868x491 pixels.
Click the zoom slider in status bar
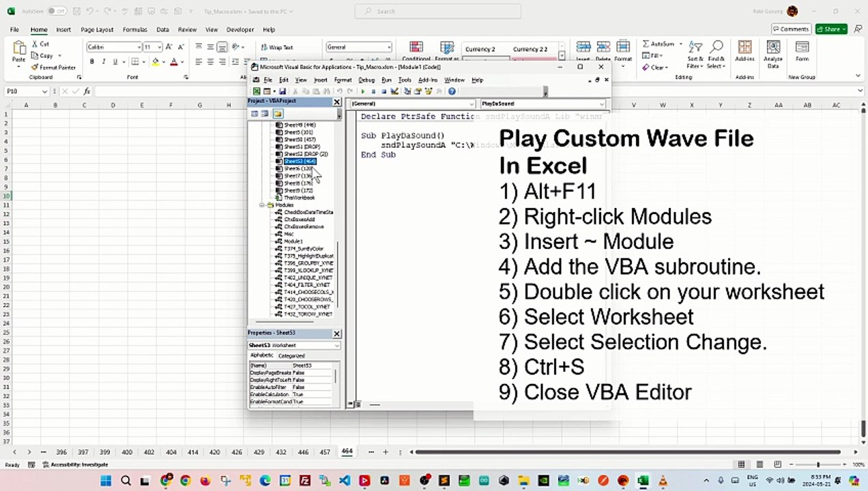[818, 464]
